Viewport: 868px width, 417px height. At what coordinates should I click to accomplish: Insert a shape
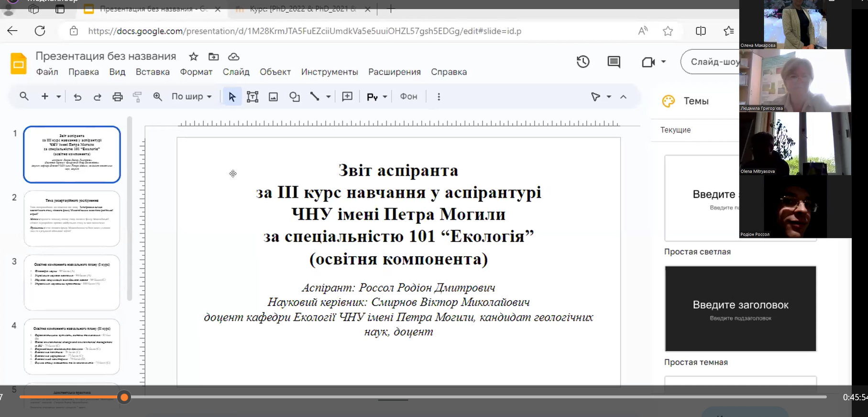pyautogui.click(x=295, y=97)
